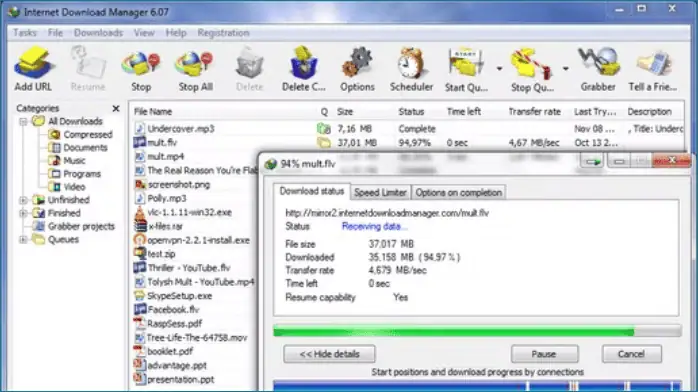Click the Resume toolbar icon
Image resolution: width=698 pixels, height=392 pixels.
[x=88, y=69]
